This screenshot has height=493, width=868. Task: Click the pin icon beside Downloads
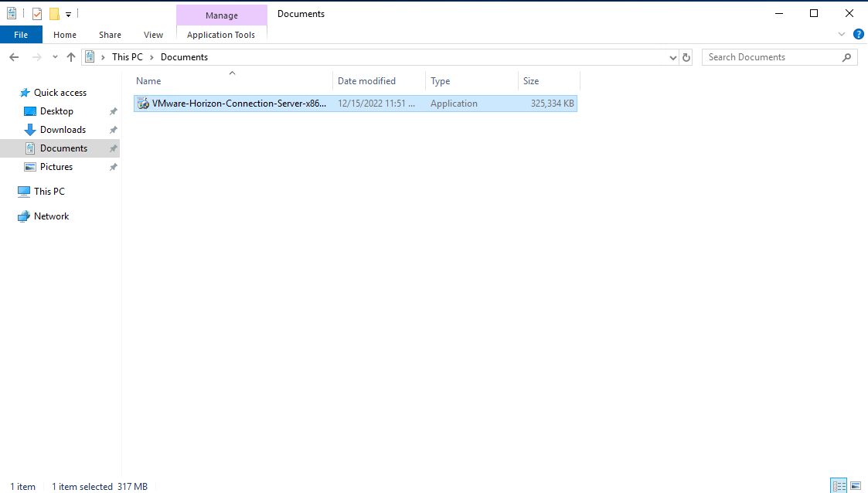click(114, 130)
